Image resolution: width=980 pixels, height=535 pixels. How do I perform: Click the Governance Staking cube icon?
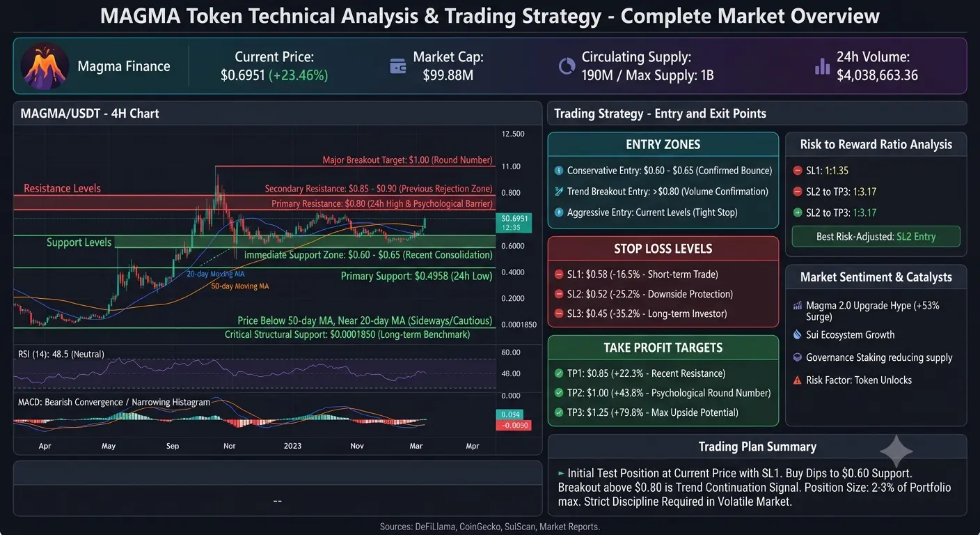click(x=798, y=357)
